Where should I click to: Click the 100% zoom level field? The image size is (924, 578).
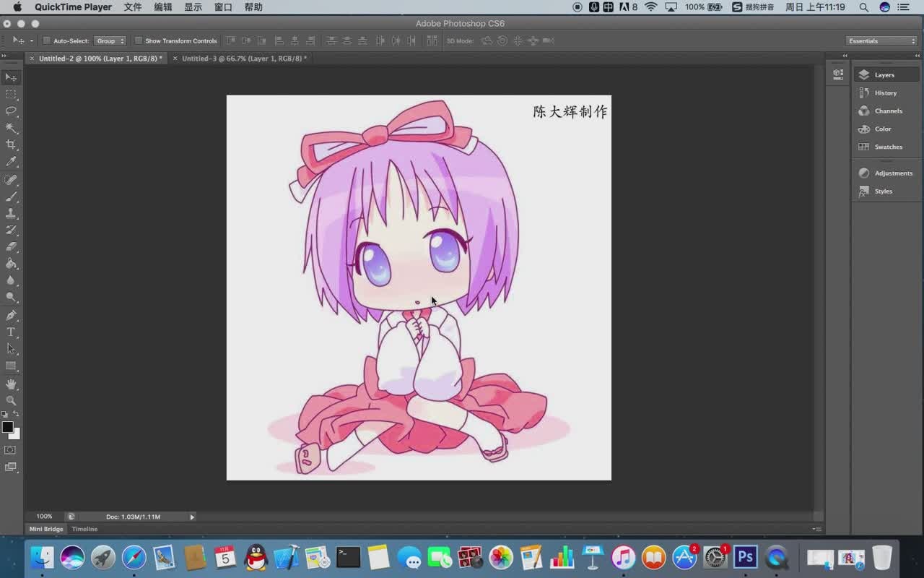coord(44,517)
